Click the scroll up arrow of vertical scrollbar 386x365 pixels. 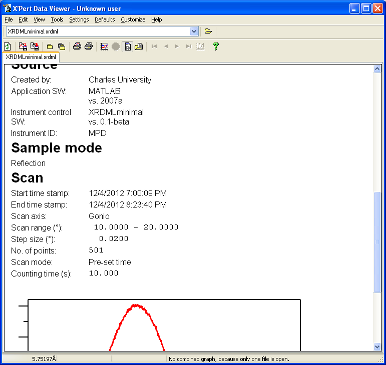click(377, 69)
